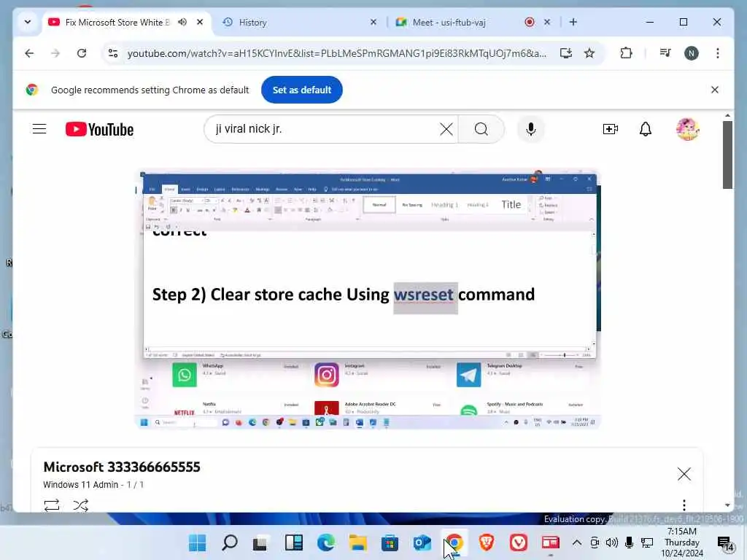This screenshot has height=560, width=747.
Task: Open the YouTube account avatar menu
Action: click(x=687, y=129)
